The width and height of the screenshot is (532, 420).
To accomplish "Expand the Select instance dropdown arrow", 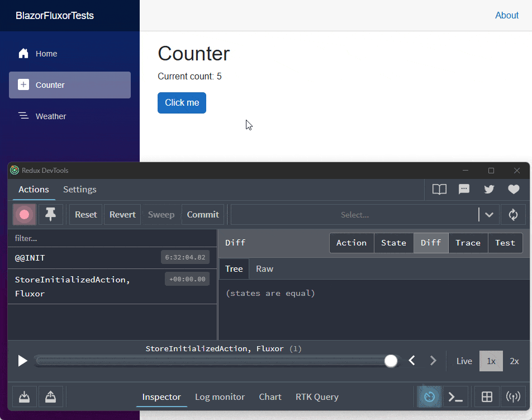I will (489, 215).
